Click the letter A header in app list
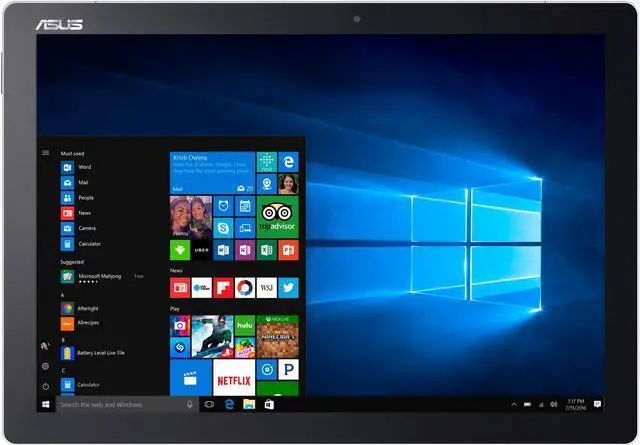 (x=62, y=295)
